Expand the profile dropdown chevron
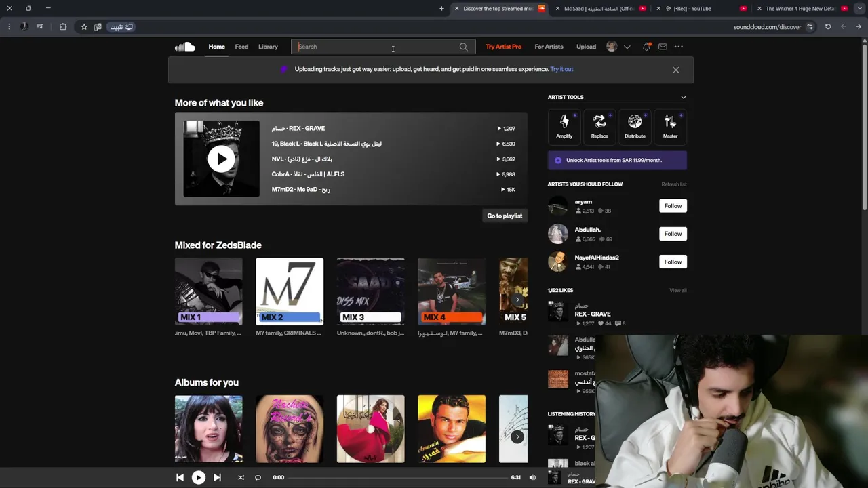The image size is (868, 488). pyautogui.click(x=627, y=47)
